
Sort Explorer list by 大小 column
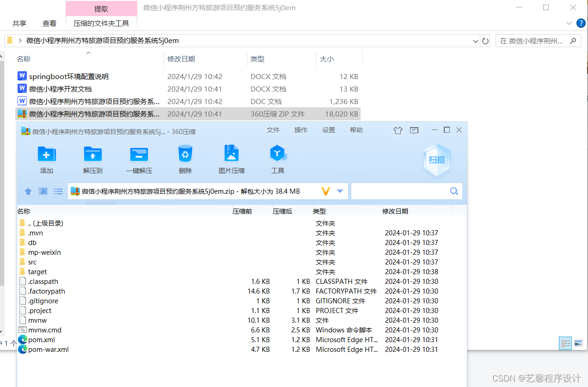327,59
